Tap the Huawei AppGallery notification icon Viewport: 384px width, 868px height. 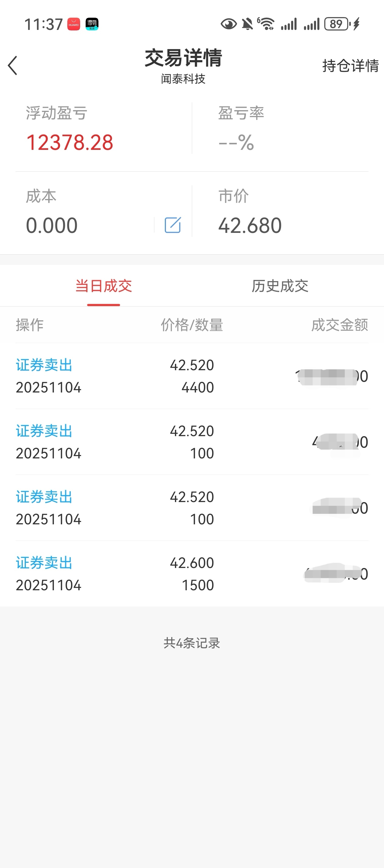pyautogui.click(x=74, y=24)
